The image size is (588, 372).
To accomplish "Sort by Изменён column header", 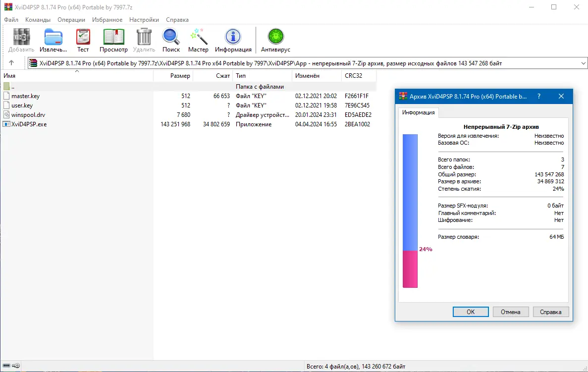I will (x=317, y=76).
